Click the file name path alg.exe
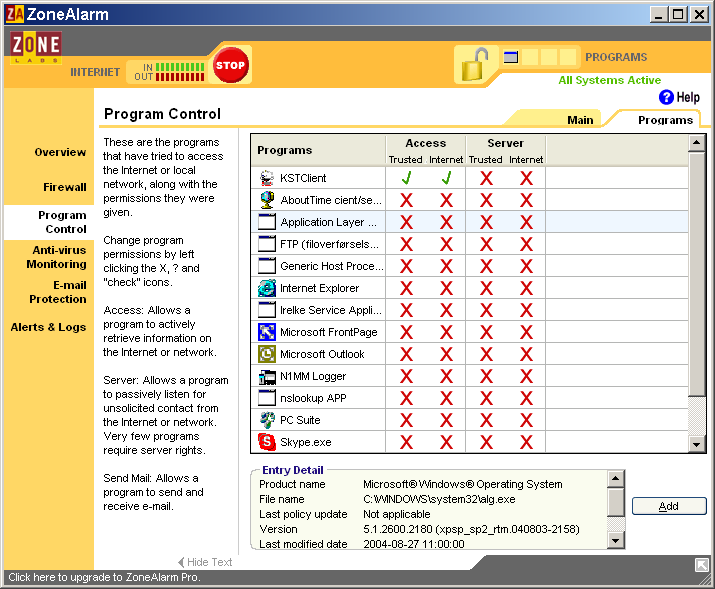This screenshot has width=715, height=589. click(439, 499)
